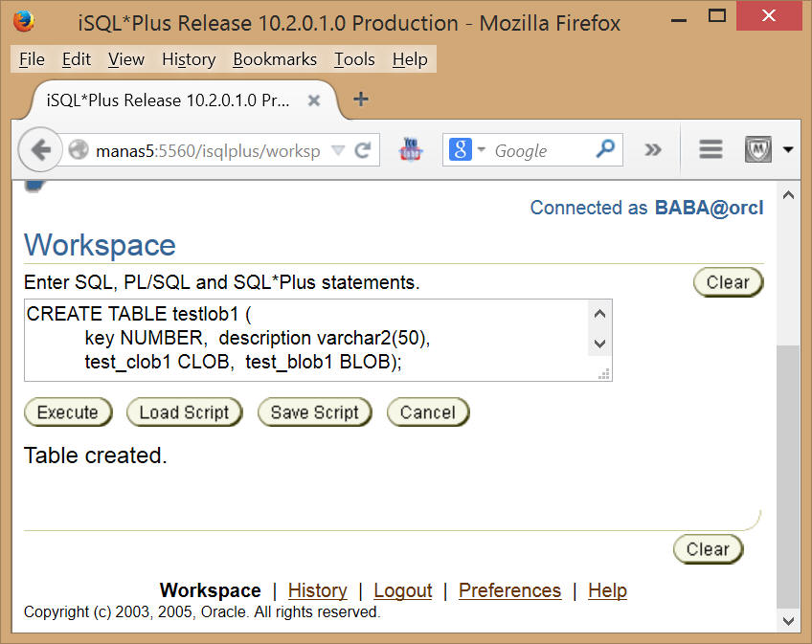The image size is (812, 644).
Task: Open the Firefox hamburger menu
Action: tap(710, 149)
